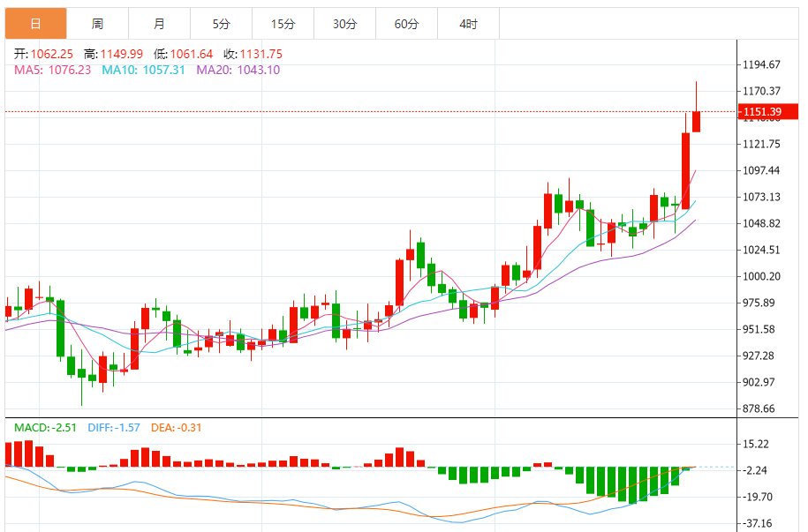Click the 975.89 price axis label

pos(759,303)
